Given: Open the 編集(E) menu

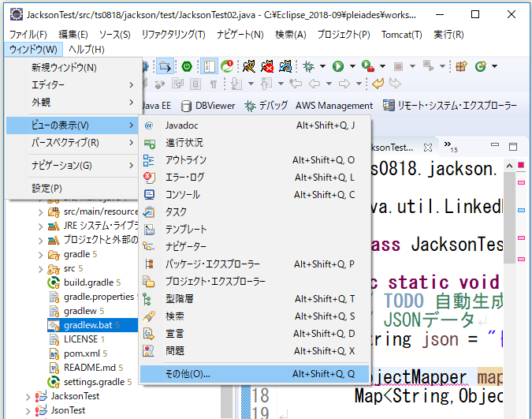Looking at the screenshot, I should coord(73,35).
